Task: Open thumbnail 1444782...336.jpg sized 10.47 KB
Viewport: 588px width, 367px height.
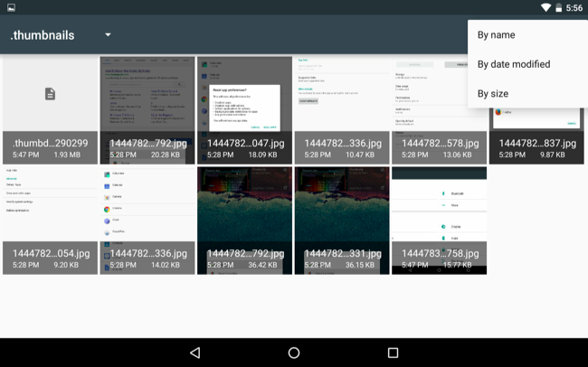Action: point(342,110)
